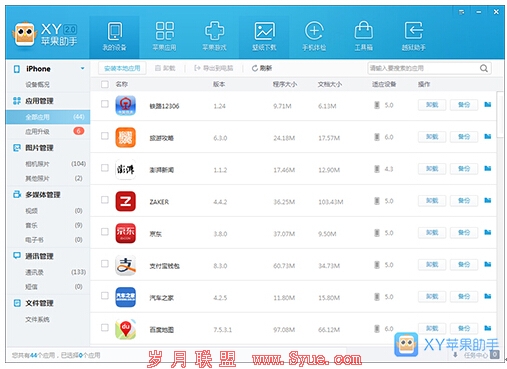Click the search magnifier icon
This screenshot has width=507, height=369.
[484, 68]
